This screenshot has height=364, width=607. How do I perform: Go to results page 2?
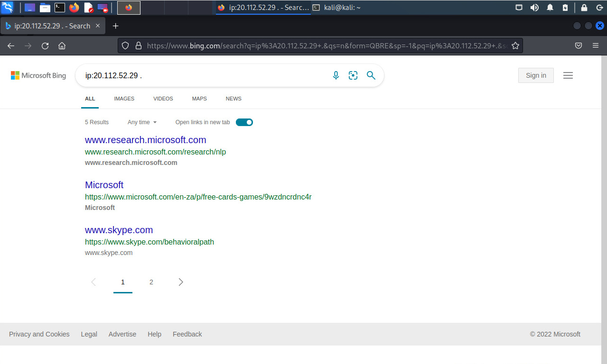click(151, 282)
